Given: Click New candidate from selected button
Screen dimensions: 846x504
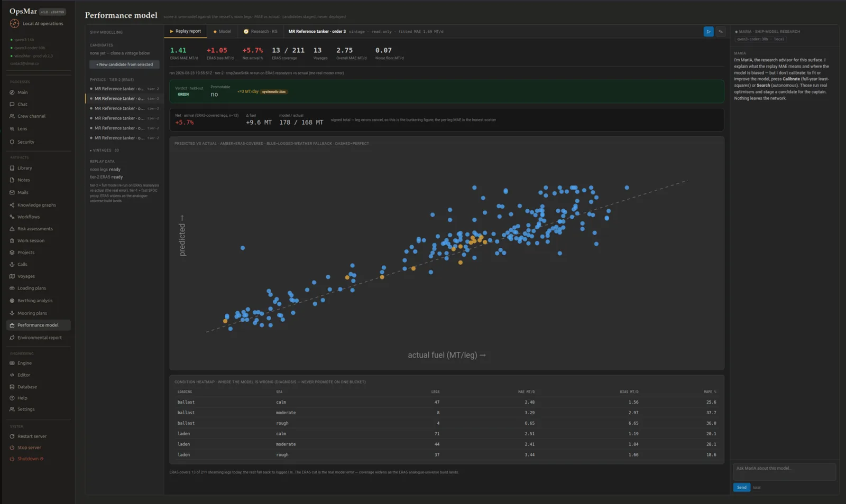Looking at the screenshot, I should [x=124, y=64].
